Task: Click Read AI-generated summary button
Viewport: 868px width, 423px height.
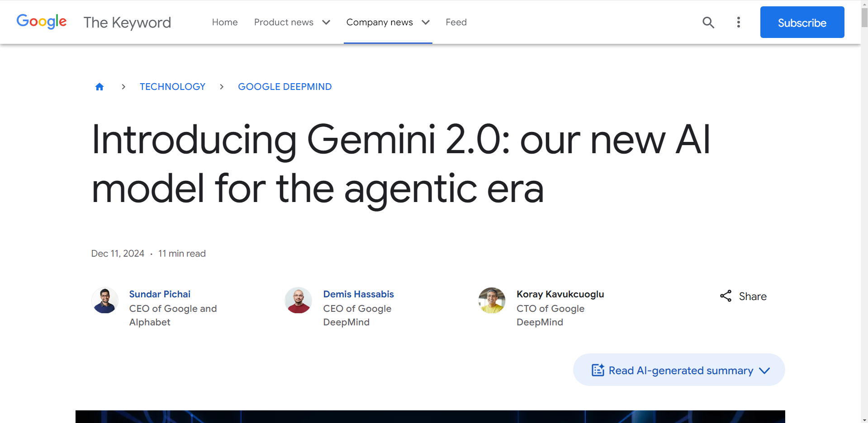Action: coord(679,370)
